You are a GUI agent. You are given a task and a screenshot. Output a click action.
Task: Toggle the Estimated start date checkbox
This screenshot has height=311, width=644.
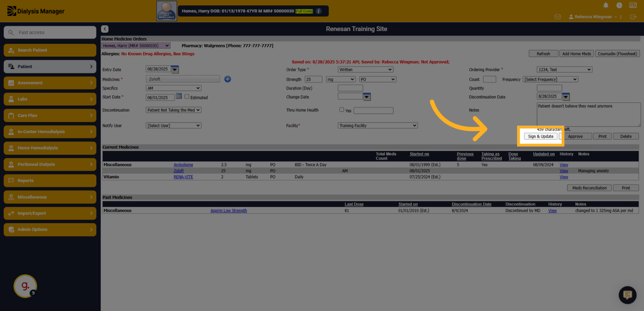tap(187, 97)
